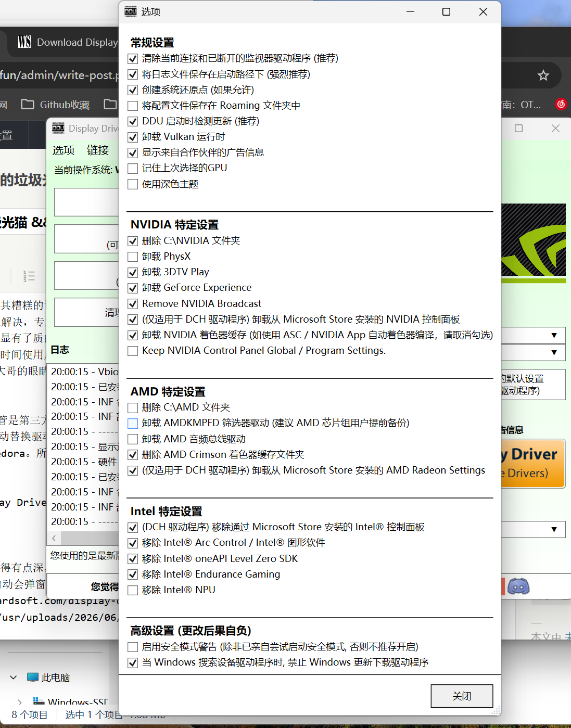This screenshot has width=571, height=728.
Task: Toggle 显示来自合作伙伴的广告信息 checkbox
Action: [x=133, y=152]
